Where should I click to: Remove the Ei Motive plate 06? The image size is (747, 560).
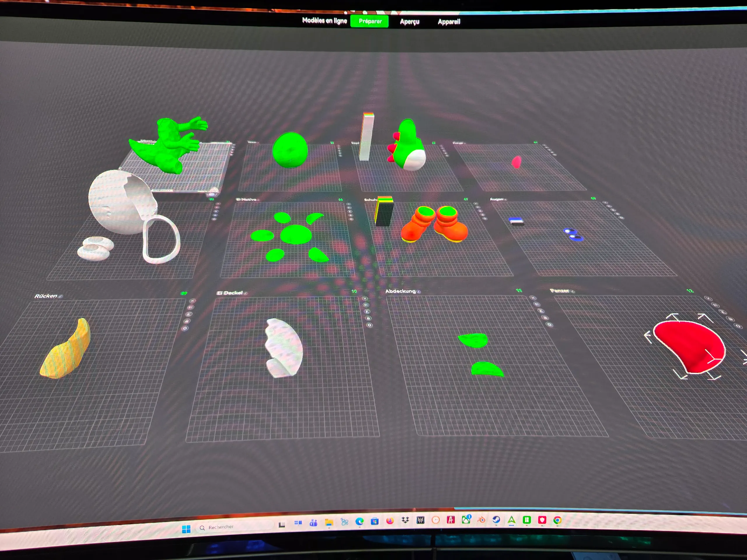(x=348, y=204)
